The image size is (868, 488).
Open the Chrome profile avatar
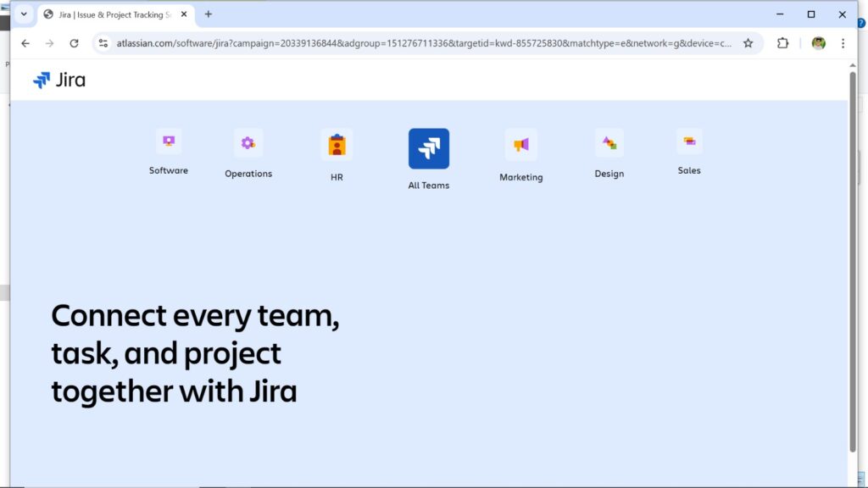[818, 43]
